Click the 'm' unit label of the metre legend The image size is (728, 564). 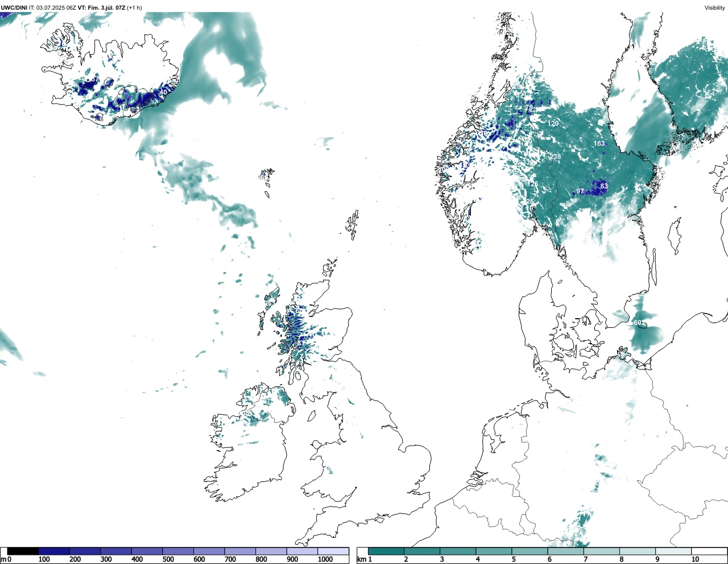pyautogui.click(x=3, y=559)
